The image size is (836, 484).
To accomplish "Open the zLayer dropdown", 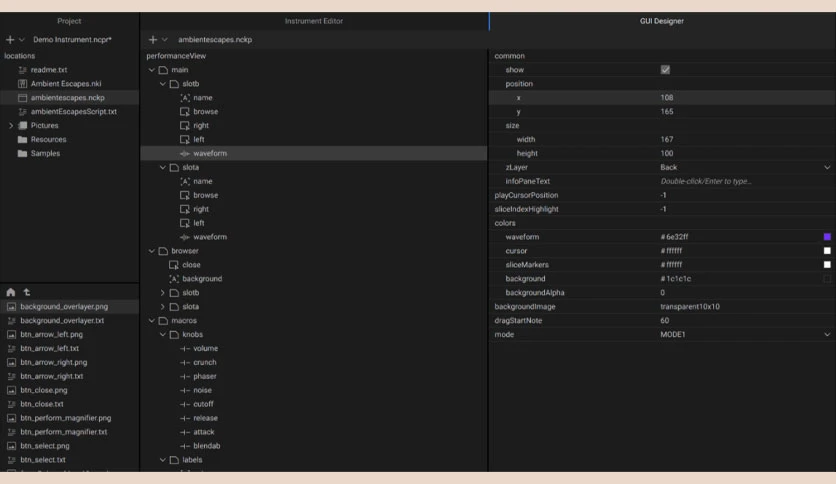I will tap(827, 167).
